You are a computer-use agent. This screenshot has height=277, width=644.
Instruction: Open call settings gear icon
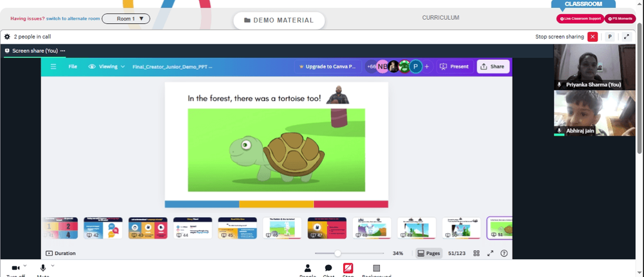coord(7,37)
